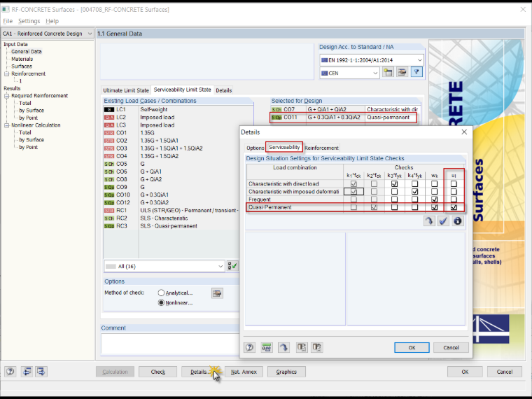Click the Check button

click(157, 372)
